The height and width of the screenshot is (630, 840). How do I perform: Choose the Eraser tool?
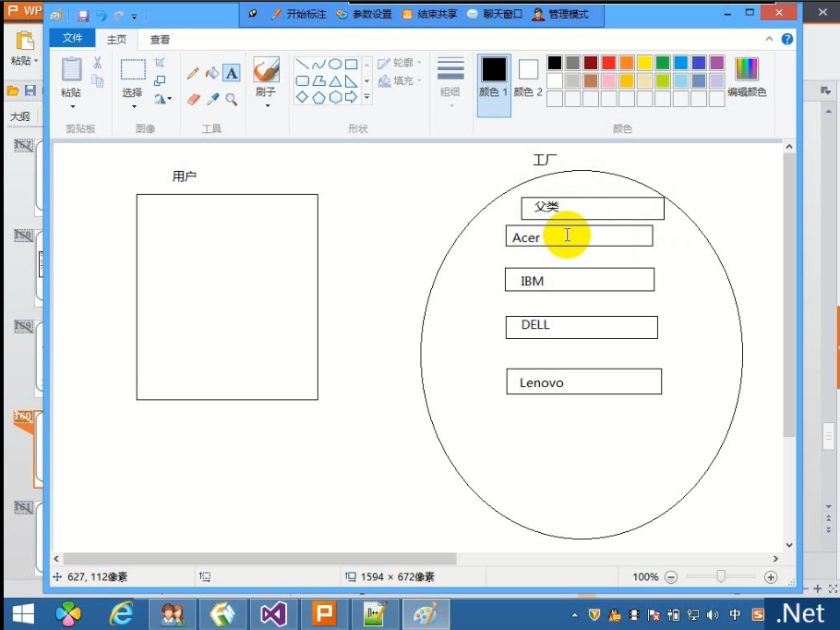pyautogui.click(x=194, y=99)
